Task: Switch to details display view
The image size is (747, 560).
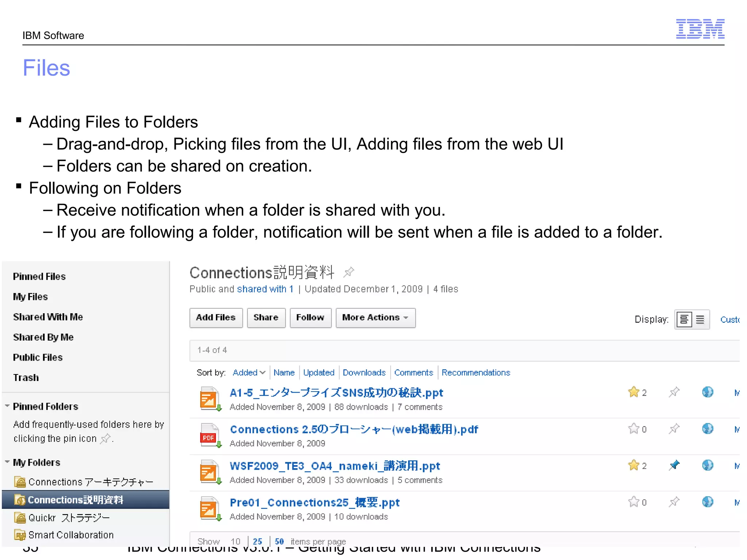Action: point(684,320)
